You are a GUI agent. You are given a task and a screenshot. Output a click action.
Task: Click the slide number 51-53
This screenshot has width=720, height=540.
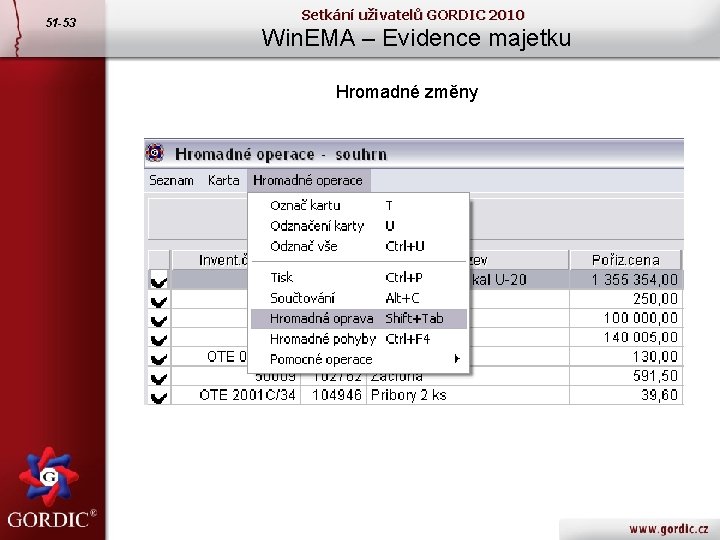click(61, 22)
